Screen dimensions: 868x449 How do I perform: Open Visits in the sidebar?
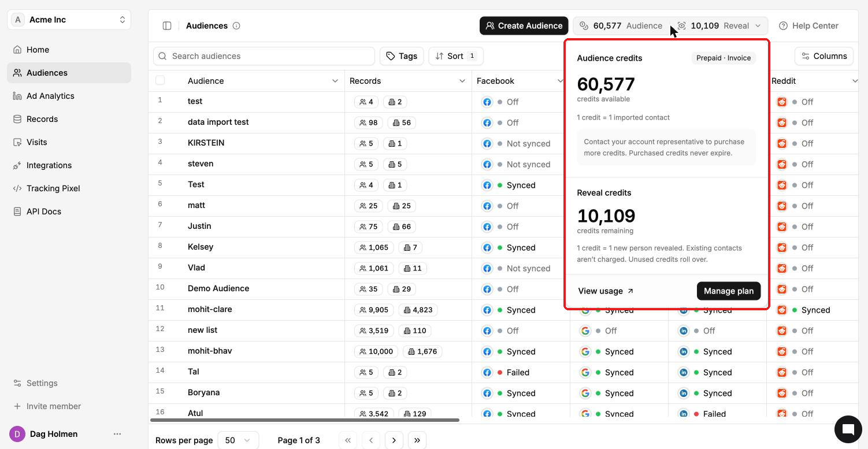69,142
